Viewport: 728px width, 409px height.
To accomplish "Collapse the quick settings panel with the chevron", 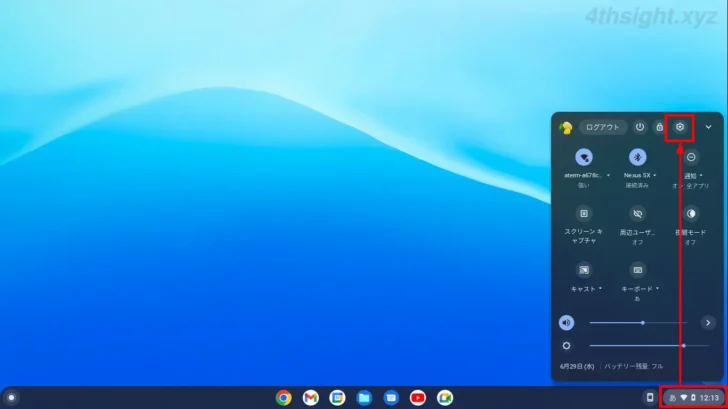I will pyautogui.click(x=708, y=127).
